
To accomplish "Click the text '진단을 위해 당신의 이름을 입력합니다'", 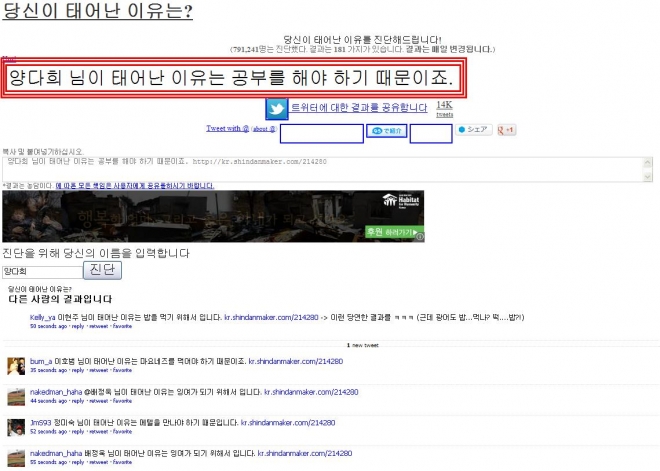I will 96,253.
